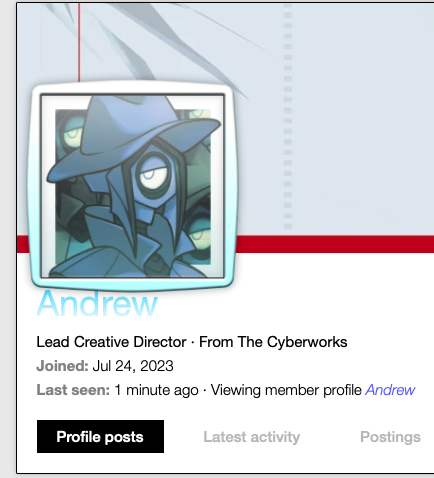The height and width of the screenshot is (478, 434).
Task: Switch to the Latest activity tab
Action: 252,437
